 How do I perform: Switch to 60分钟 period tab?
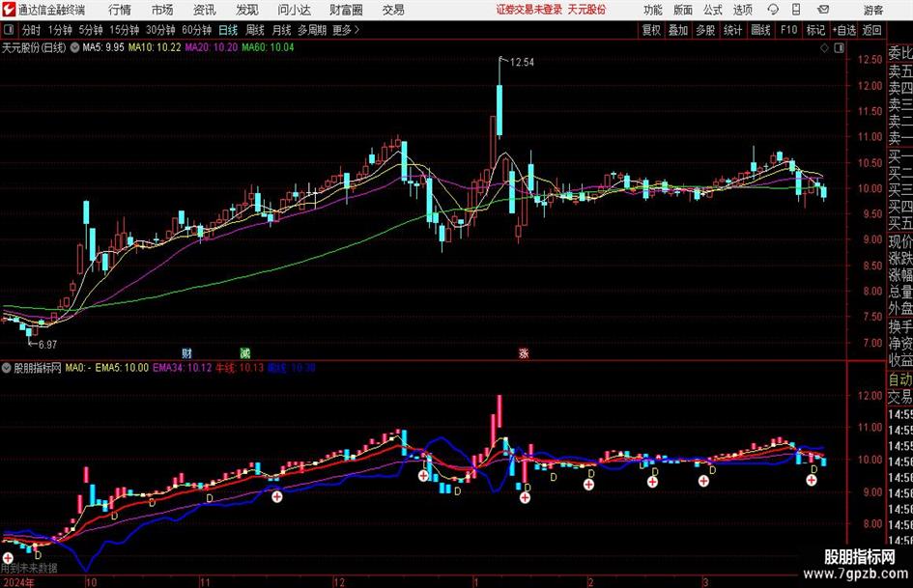coord(196,30)
